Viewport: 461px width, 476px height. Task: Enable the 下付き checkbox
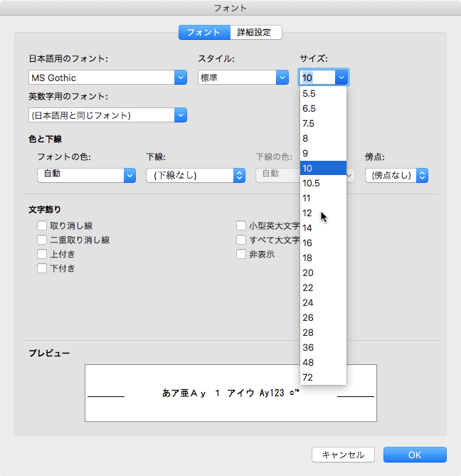tap(42, 268)
